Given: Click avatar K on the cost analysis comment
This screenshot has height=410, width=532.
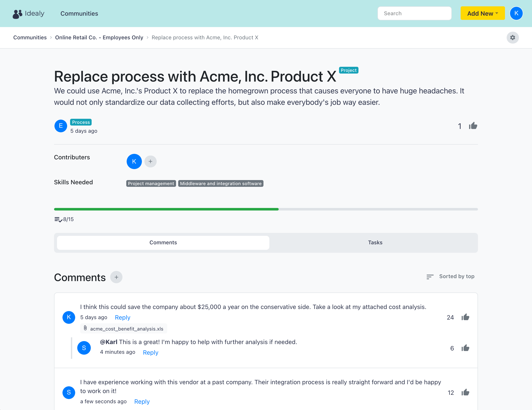Looking at the screenshot, I should pos(69,317).
